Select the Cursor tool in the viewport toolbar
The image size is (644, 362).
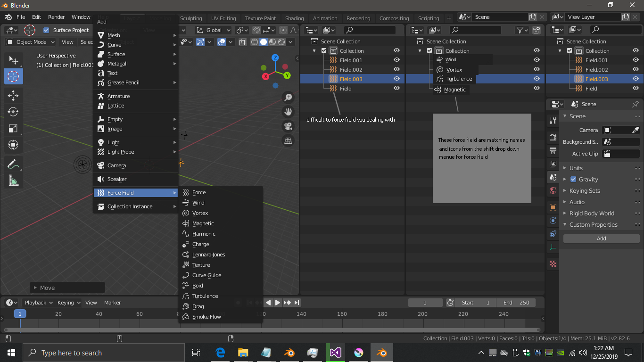14,76
